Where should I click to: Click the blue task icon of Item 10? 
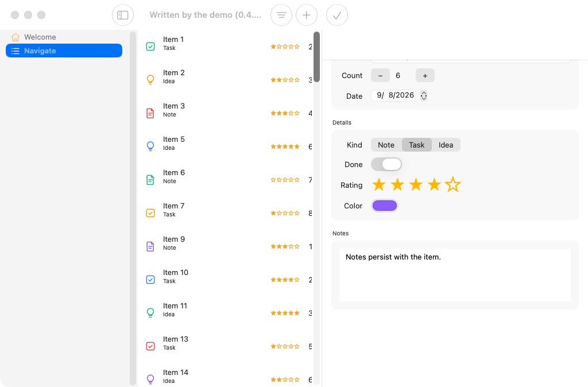150,280
